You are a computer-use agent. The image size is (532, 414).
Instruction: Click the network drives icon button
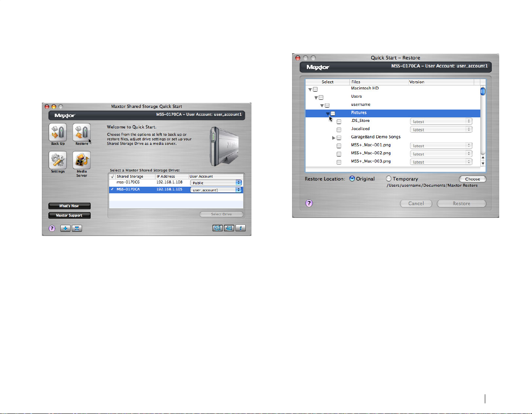coord(217,228)
